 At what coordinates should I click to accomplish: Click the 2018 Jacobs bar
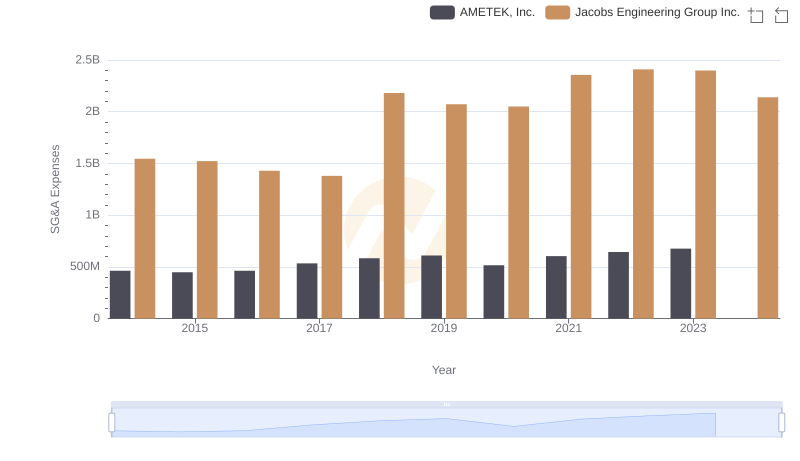pos(394,206)
